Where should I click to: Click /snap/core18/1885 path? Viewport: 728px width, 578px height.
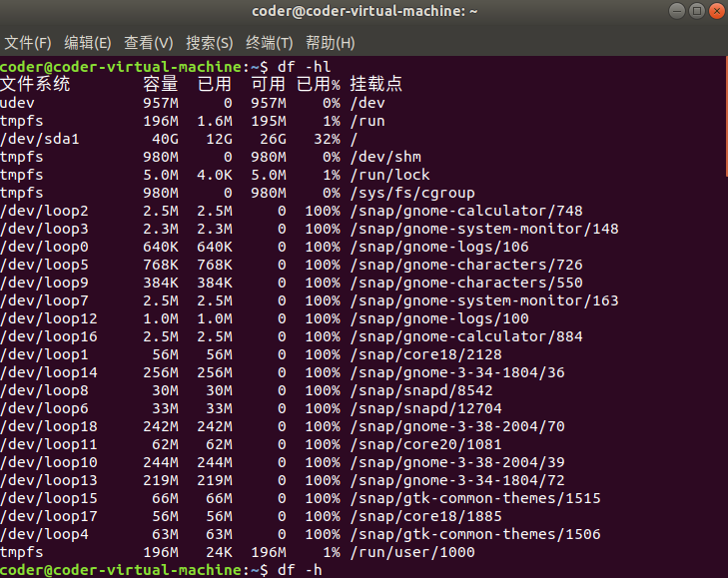[426, 516]
